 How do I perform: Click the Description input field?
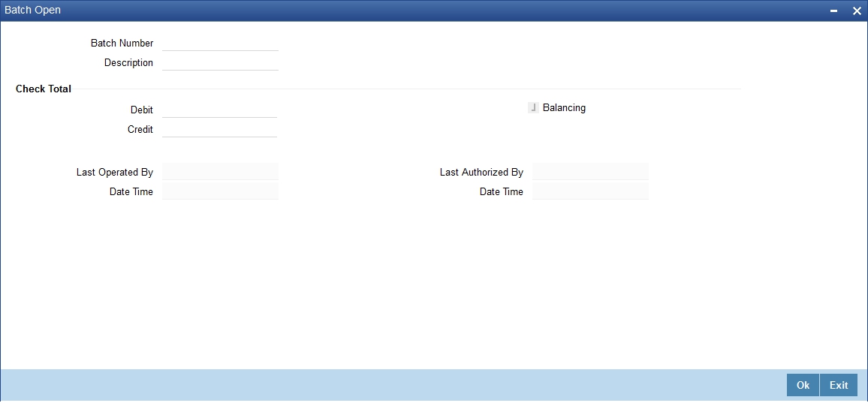click(220, 62)
